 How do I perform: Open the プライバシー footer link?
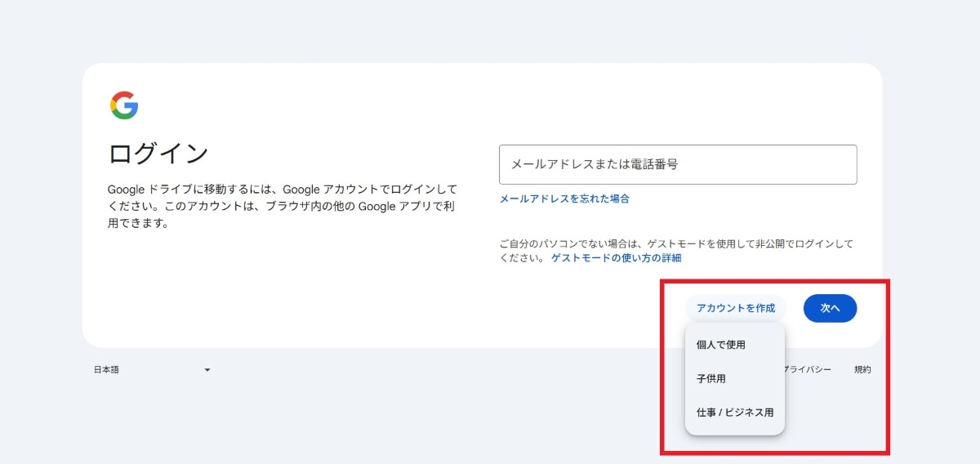pyautogui.click(x=808, y=370)
